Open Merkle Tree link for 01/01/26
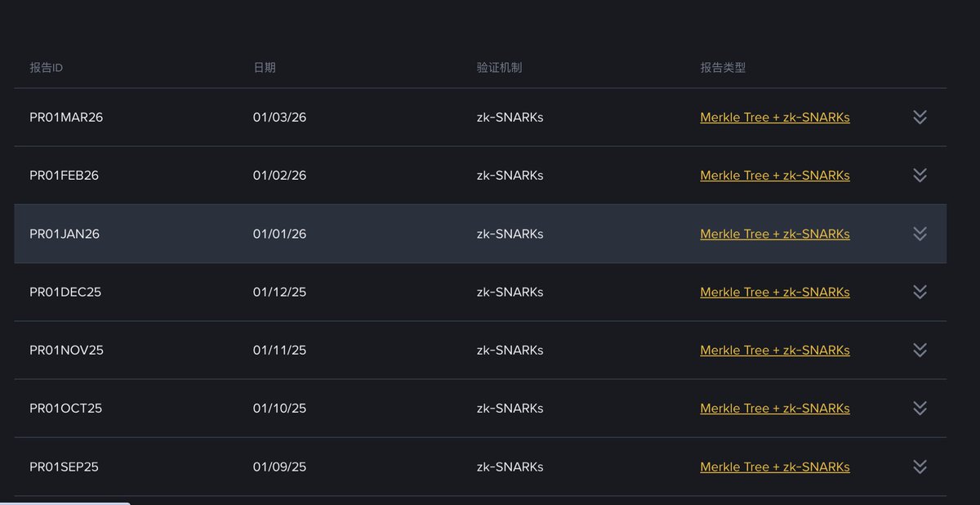This screenshot has width=980, height=505. (x=774, y=234)
